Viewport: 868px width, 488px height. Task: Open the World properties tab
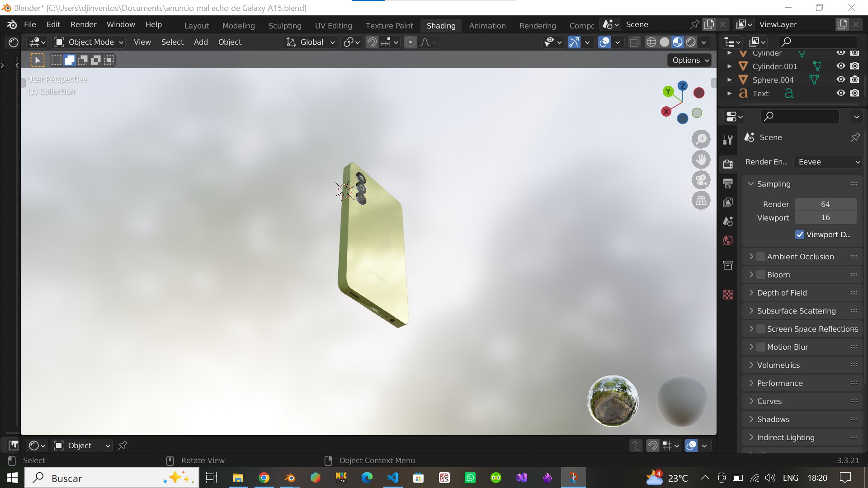click(x=728, y=240)
